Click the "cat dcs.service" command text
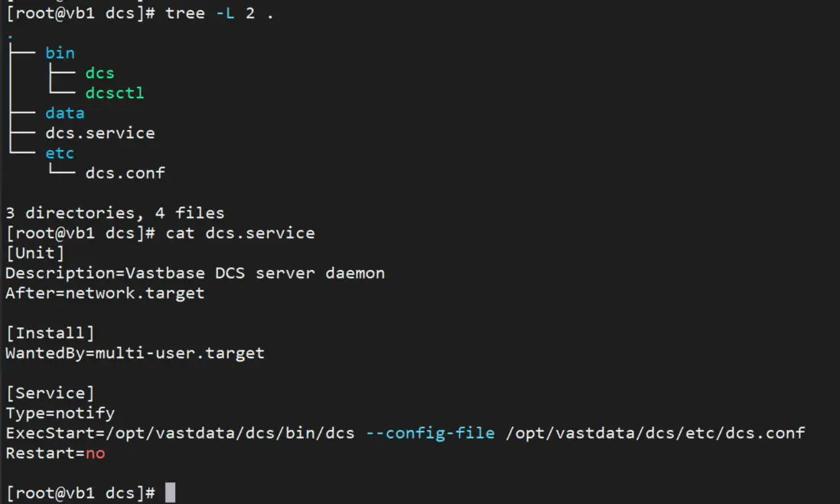This screenshot has width=840, height=504. coord(240,232)
